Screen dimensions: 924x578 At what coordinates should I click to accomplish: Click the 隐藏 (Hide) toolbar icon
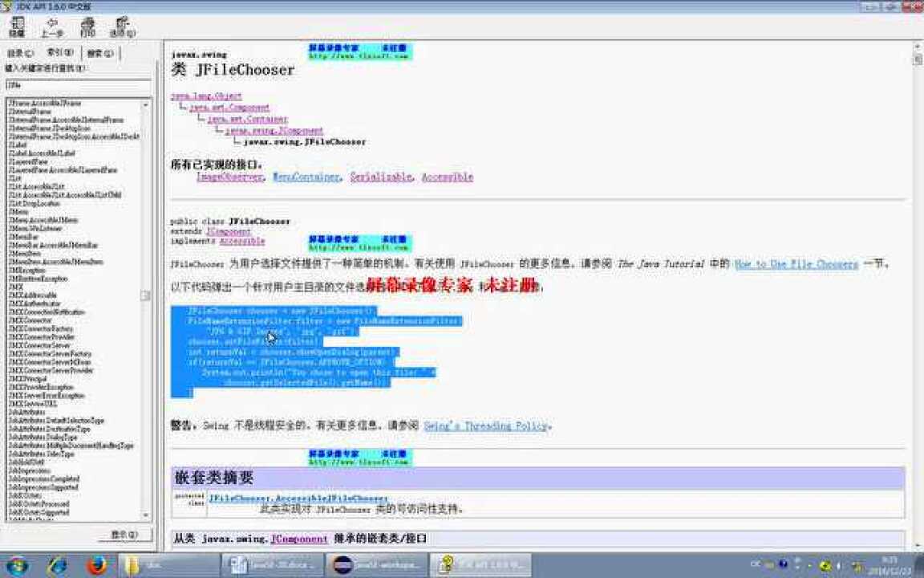[x=17, y=26]
